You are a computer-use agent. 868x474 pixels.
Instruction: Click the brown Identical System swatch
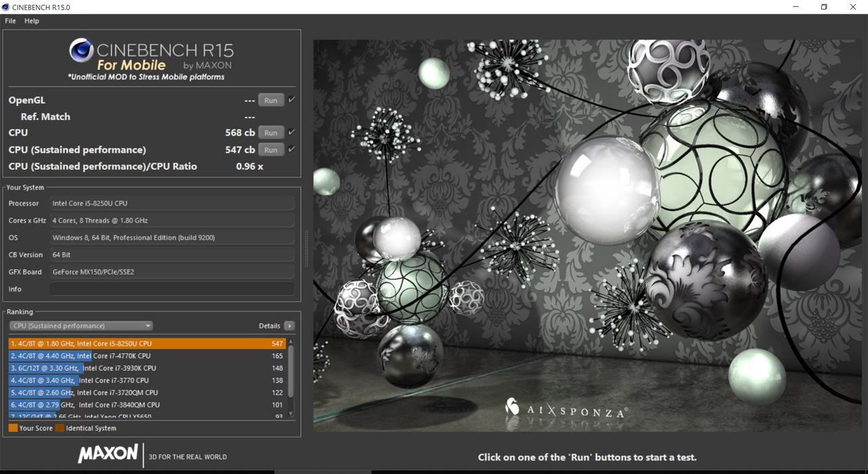click(60, 429)
